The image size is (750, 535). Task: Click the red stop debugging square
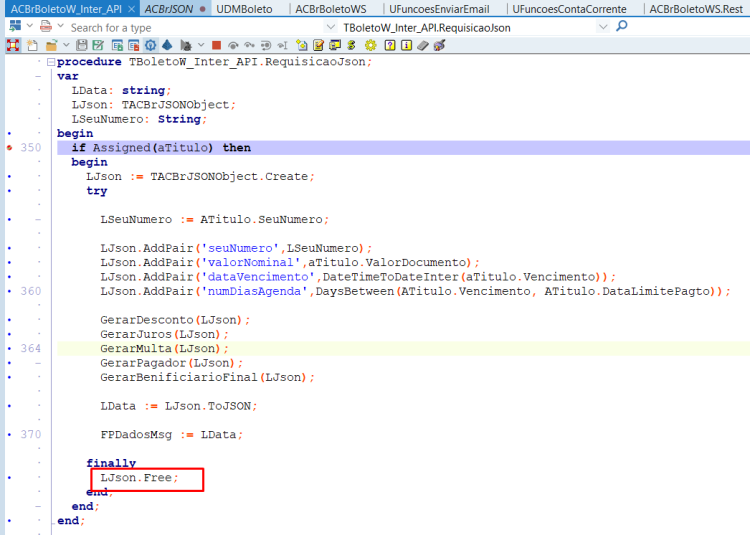(216, 45)
